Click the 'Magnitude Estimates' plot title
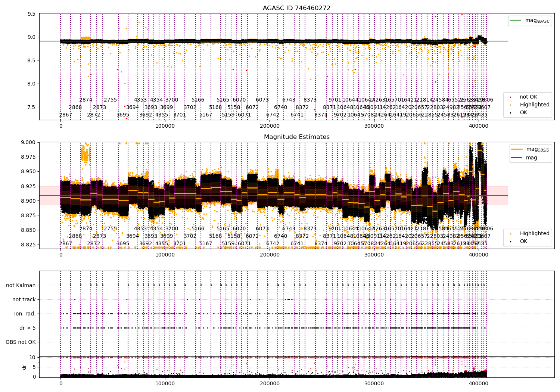Image resolution: width=560 pixels, height=392 pixels. coord(296,137)
